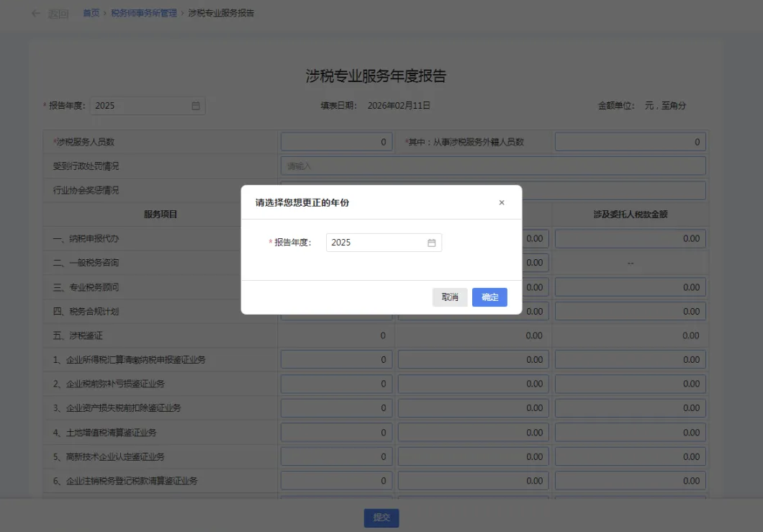Open the 税务师事务所管理 breadcrumb link
This screenshot has width=763, height=532.
click(144, 13)
